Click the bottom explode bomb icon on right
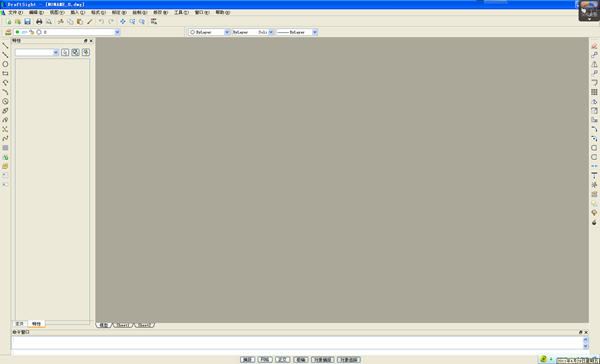Viewport: 600px width, 364px height. point(594,222)
